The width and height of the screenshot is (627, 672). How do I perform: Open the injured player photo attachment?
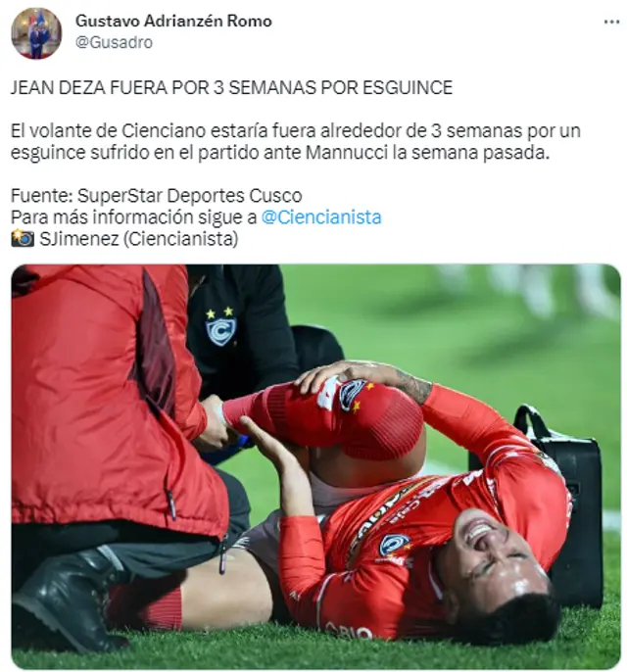point(315,466)
